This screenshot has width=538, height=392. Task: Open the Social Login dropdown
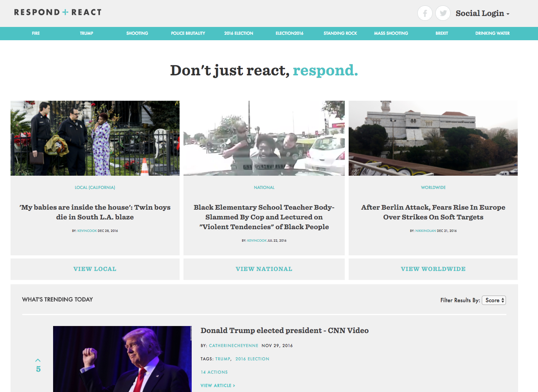[x=481, y=13]
